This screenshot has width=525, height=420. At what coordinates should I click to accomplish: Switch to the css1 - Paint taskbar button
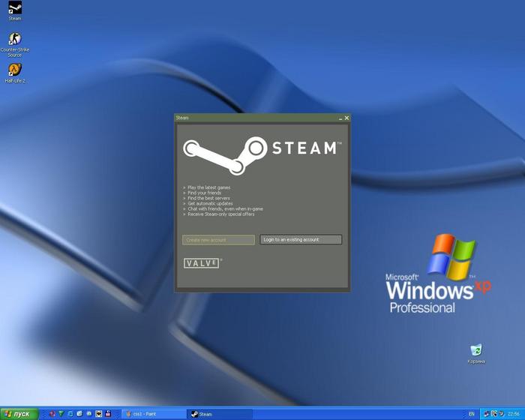click(154, 414)
